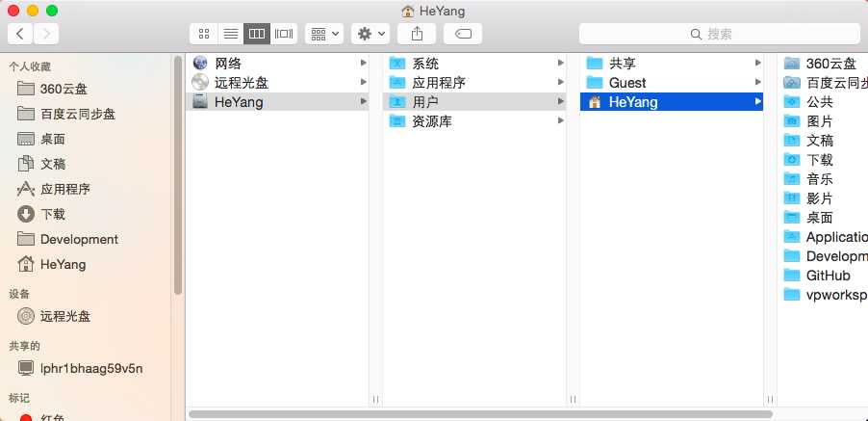
Task: Switch to Cover Flow view
Action: (284, 34)
